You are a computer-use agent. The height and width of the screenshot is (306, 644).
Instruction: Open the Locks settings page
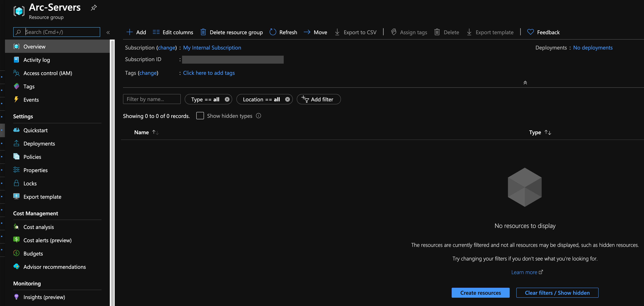pyautogui.click(x=30, y=183)
